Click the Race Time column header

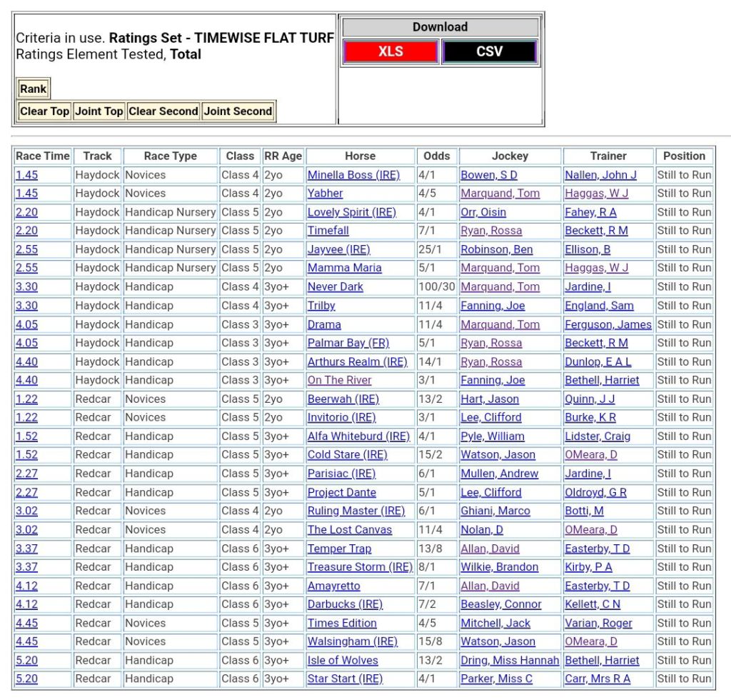pos(43,156)
